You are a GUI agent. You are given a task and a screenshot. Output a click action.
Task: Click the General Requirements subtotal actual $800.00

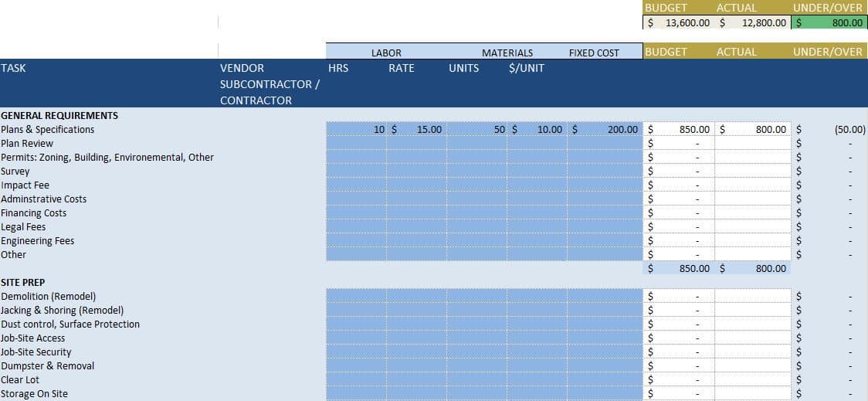(754, 269)
